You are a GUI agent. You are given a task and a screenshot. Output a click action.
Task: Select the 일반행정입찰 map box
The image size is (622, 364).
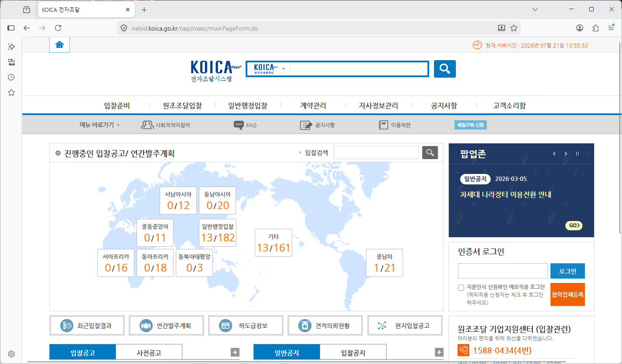218,233
